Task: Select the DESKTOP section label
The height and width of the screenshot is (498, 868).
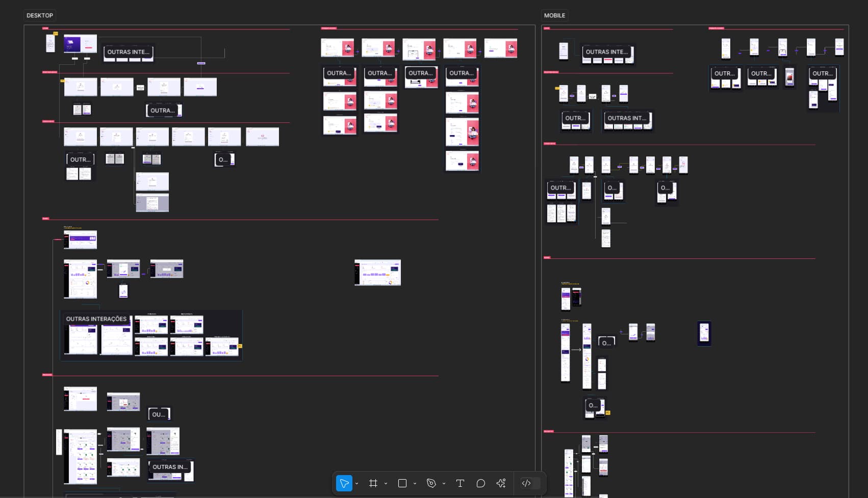Action: [40, 15]
